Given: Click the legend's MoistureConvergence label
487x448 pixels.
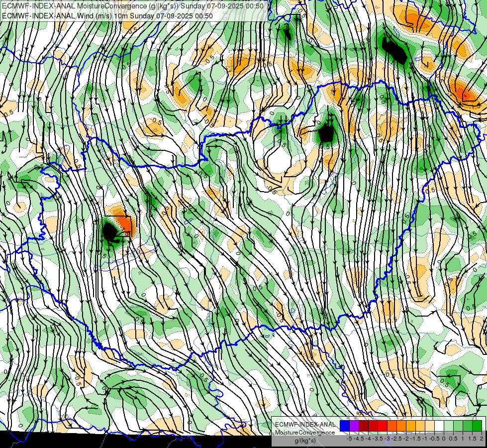Looking at the screenshot, I should 305,433.
